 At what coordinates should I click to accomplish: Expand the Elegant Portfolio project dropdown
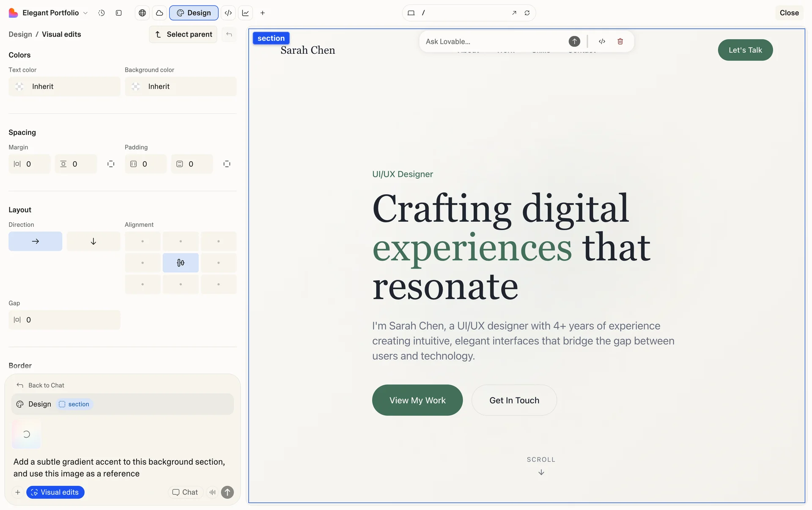tap(85, 13)
